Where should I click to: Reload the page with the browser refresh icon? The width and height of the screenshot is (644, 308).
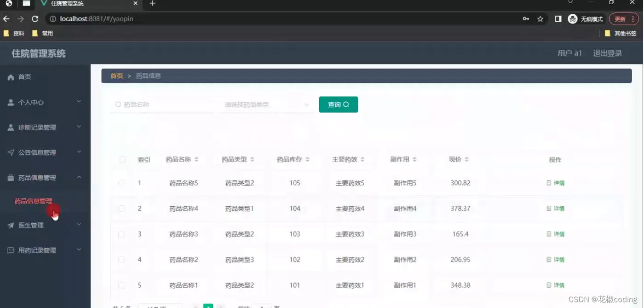click(x=35, y=19)
